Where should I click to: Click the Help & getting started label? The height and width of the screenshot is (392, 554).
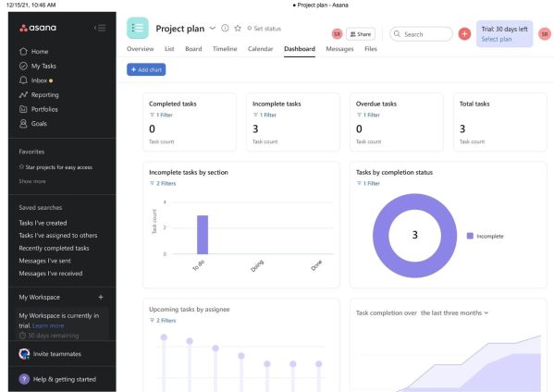[x=65, y=379]
